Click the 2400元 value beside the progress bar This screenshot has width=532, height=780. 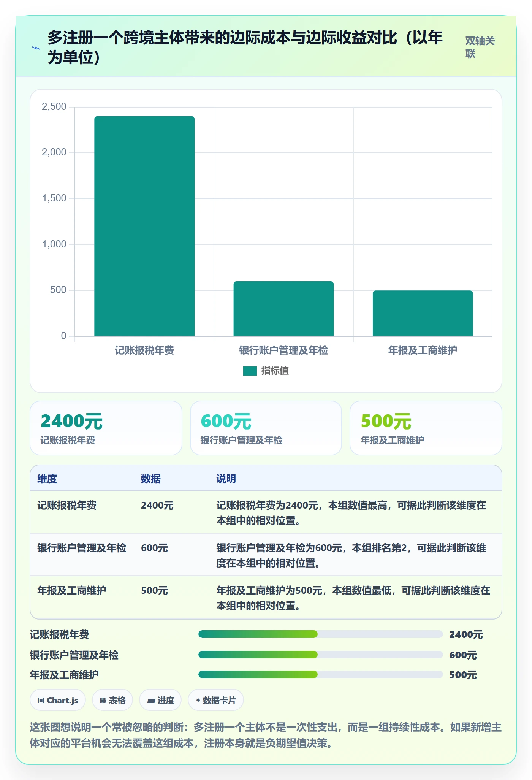point(466,634)
